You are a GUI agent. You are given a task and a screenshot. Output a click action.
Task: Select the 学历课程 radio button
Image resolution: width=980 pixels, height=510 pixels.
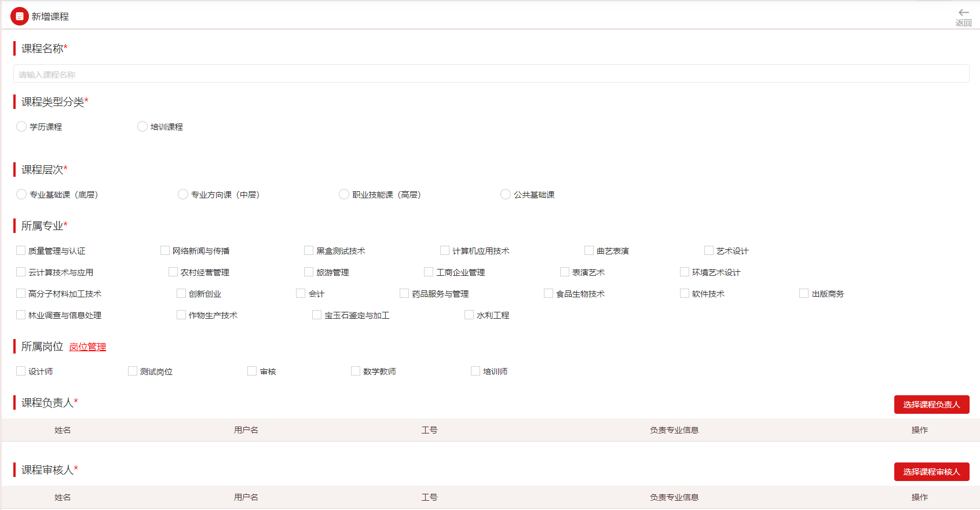coord(21,126)
